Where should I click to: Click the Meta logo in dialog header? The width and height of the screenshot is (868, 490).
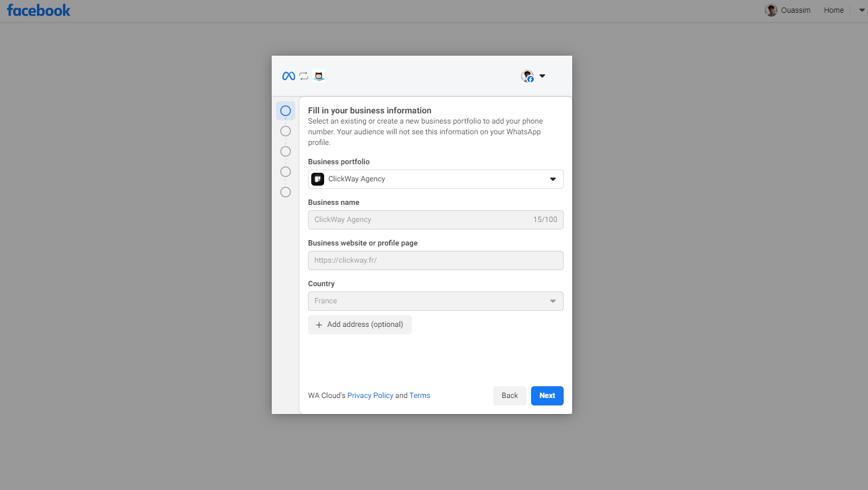[x=289, y=76]
